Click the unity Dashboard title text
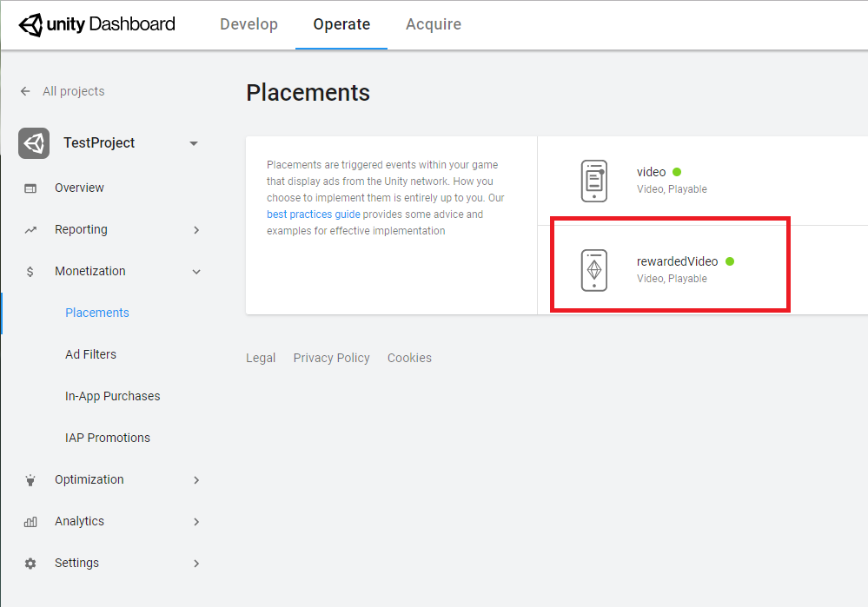Viewport: 868px width, 607px height. [110, 24]
